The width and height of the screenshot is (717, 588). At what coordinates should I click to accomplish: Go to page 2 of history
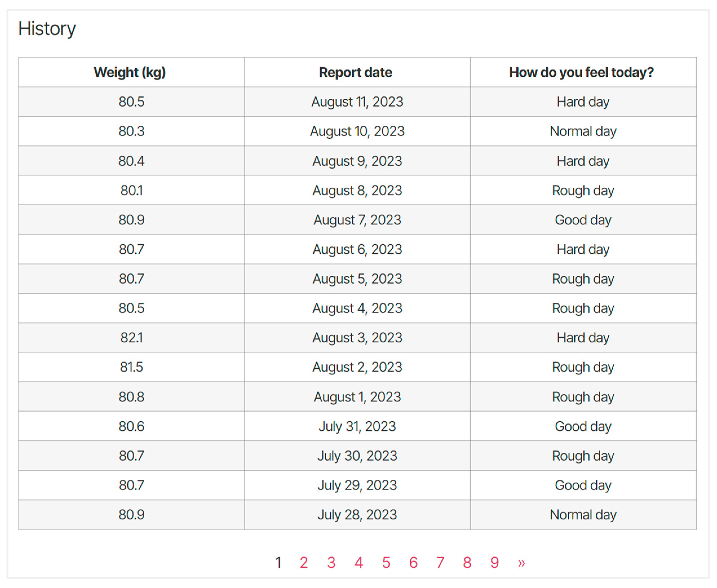click(304, 563)
